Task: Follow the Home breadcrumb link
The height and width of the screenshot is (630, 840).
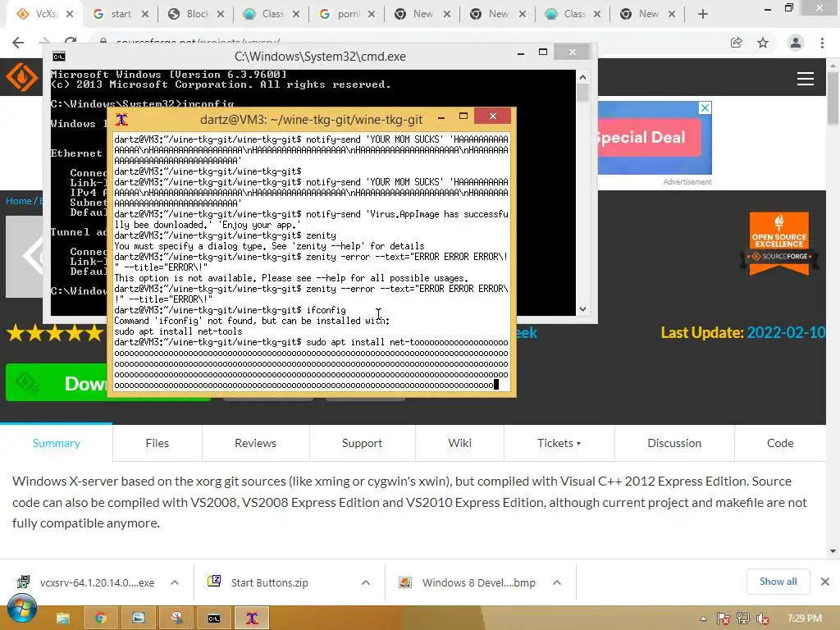Action: (19, 201)
